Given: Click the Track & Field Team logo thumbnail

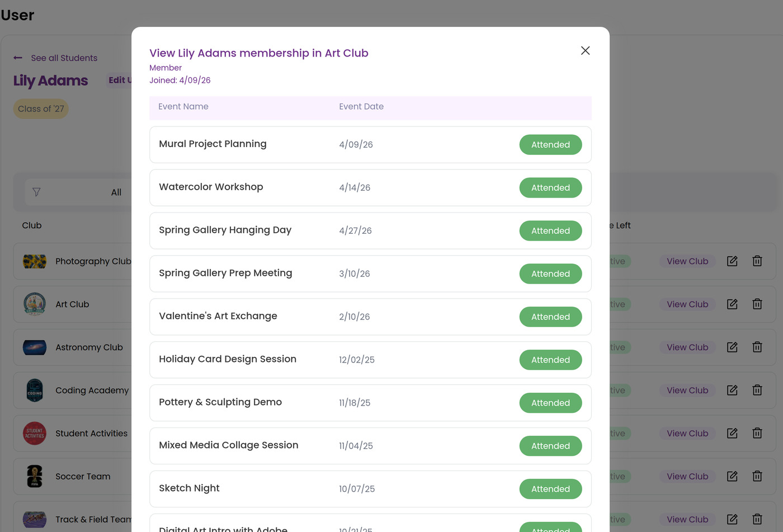Looking at the screenshot, I should pos(35,519).
